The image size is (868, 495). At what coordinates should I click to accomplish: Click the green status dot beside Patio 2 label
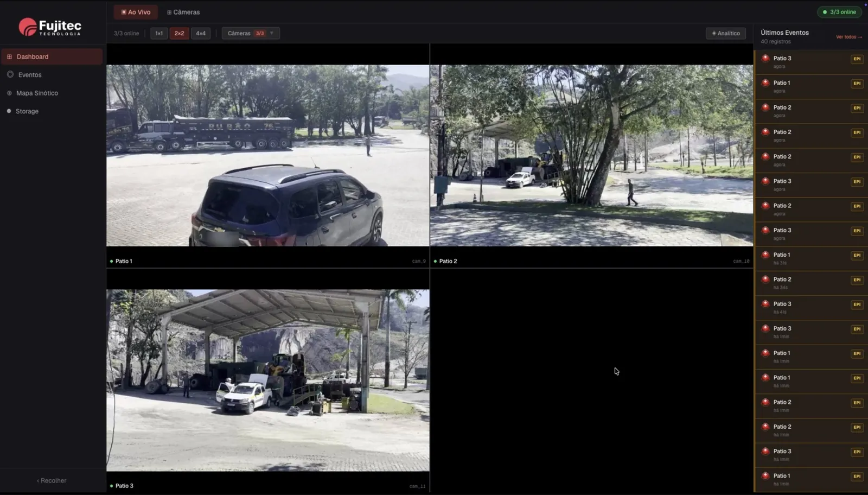435,261
